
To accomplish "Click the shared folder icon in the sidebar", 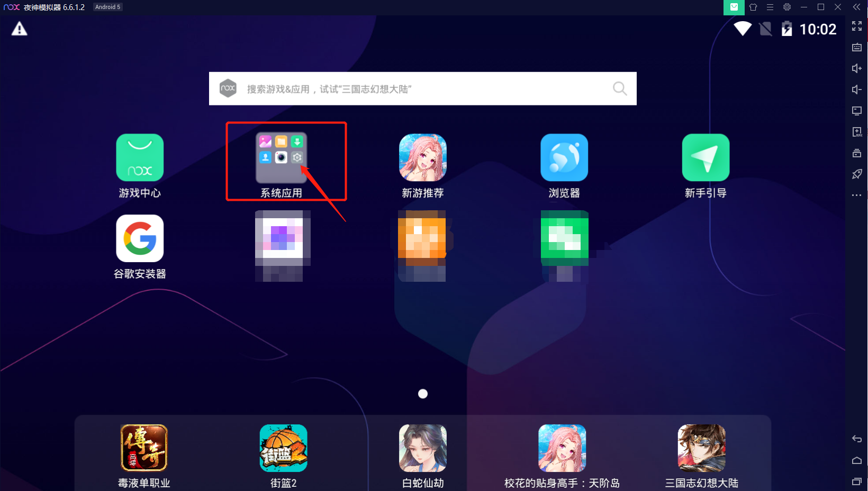I will coord(857,153).
